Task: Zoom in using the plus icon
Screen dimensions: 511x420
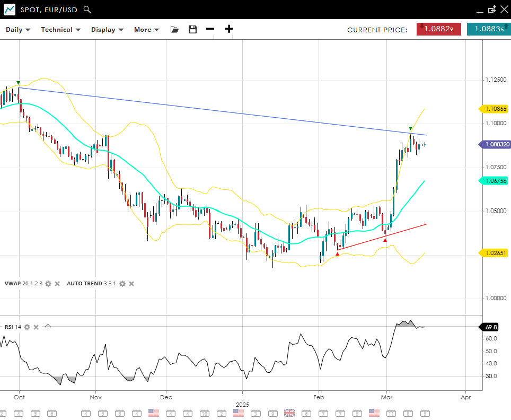Action: coord(229,29)
